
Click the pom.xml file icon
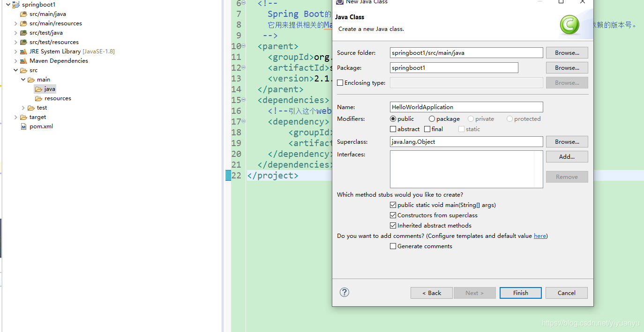(24, 126)
